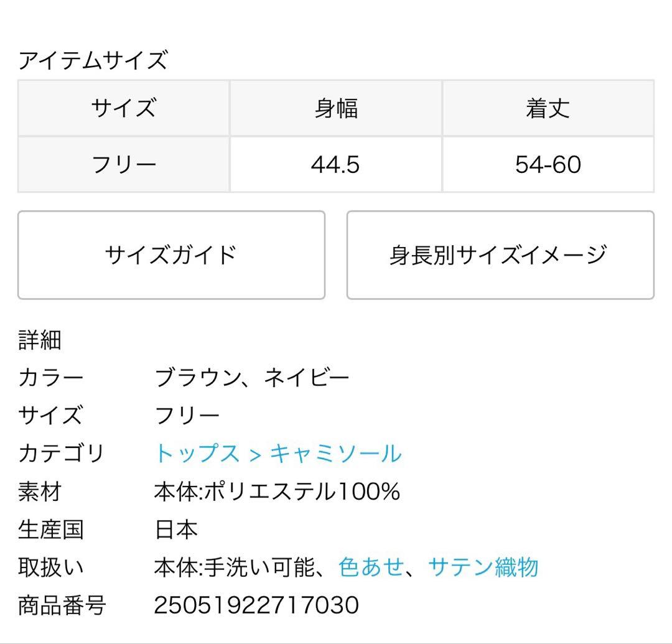Click the 身幅 column header
This screenshot has height=644, width=672.
337,108
